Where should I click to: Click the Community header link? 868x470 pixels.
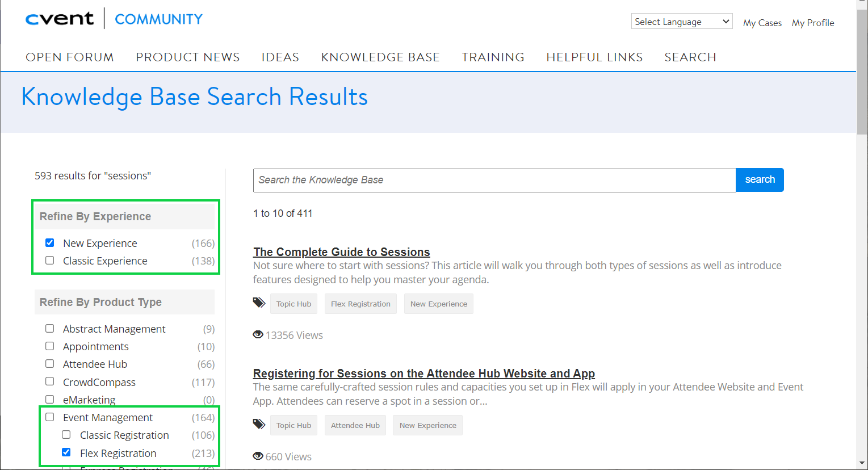pos(158,19)
